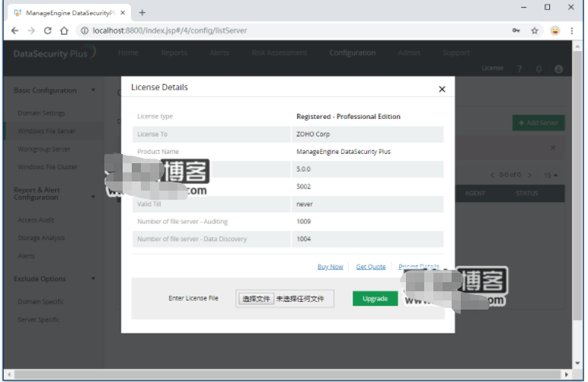Open the Risk Assessment tab
Viewport: 588px width, 382px height.
[279, 53]
